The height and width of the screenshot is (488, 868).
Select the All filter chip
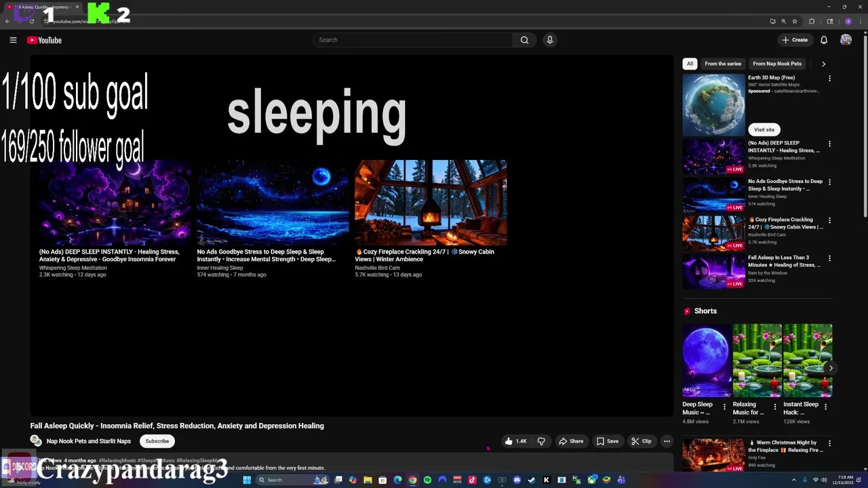click(x=690, y=64)
